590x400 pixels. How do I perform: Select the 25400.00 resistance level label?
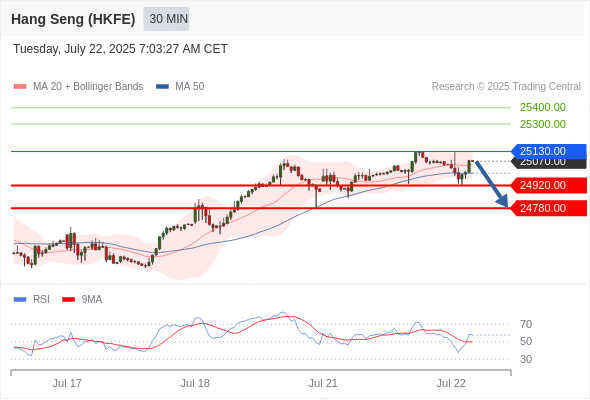(x=543, y=107)
